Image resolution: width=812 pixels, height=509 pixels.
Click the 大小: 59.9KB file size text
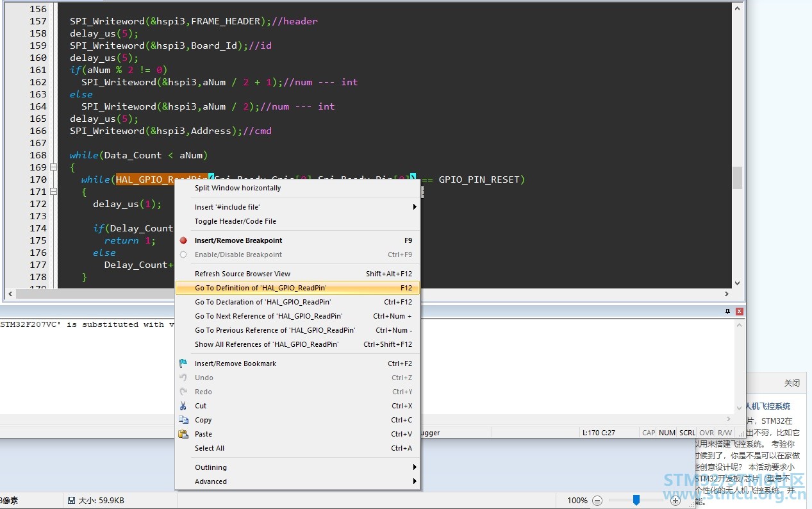click(101, 500)
